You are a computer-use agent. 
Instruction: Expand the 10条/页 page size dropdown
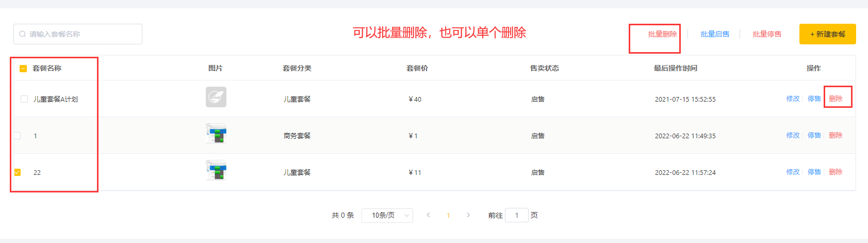387,215
